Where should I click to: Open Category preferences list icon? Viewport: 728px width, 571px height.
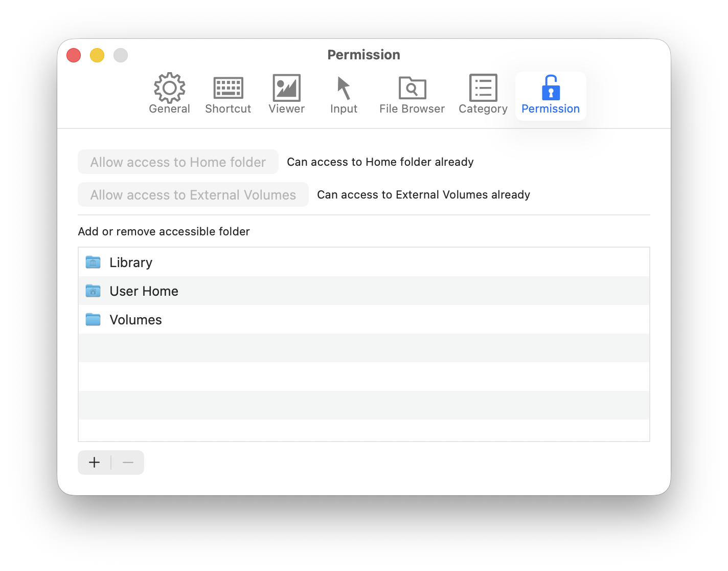(x=483, y=88)
